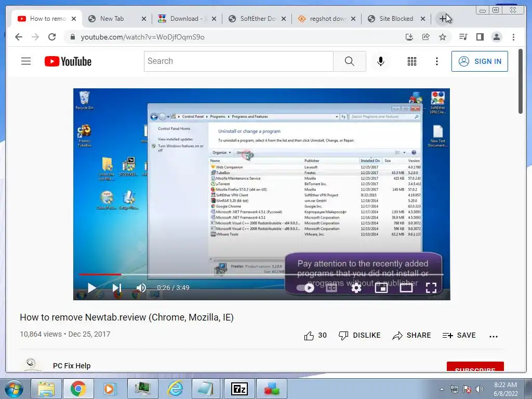The width and height of the screenshot is (532, 399).
Task: Switch to the regshot download tab
Action: [327, 19]
